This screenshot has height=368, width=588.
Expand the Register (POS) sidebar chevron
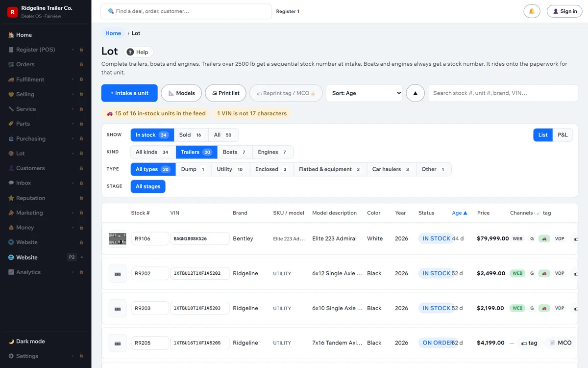point(73,50)
